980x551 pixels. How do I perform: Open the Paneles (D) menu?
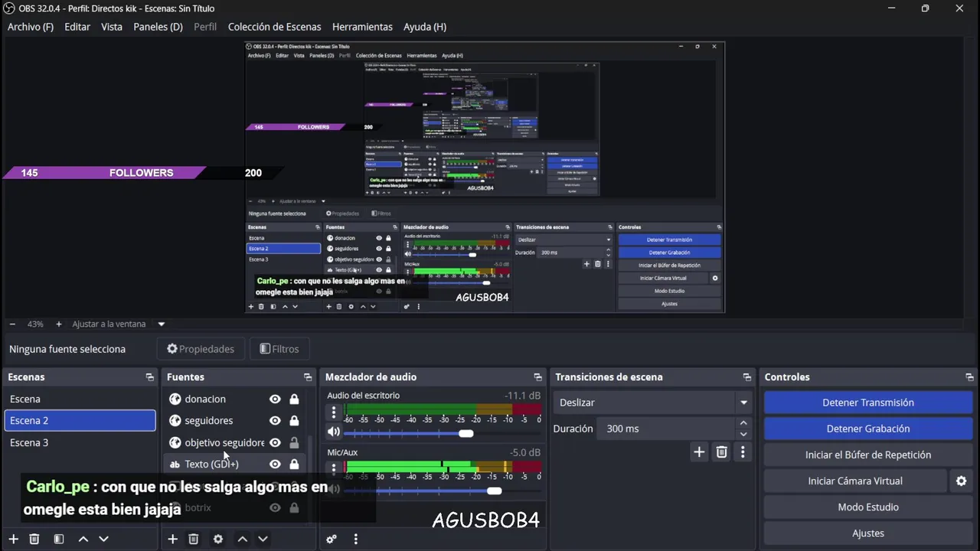[158, 27]
